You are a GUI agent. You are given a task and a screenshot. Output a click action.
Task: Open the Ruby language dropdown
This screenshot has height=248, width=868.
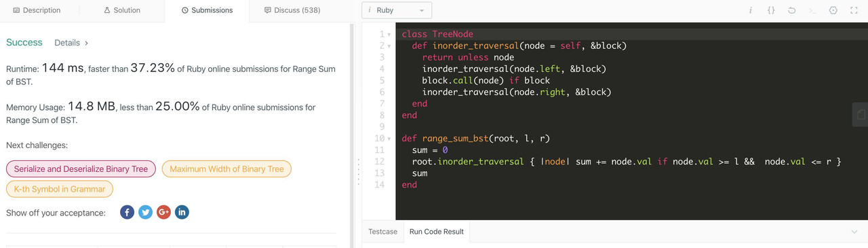(397, 10)
